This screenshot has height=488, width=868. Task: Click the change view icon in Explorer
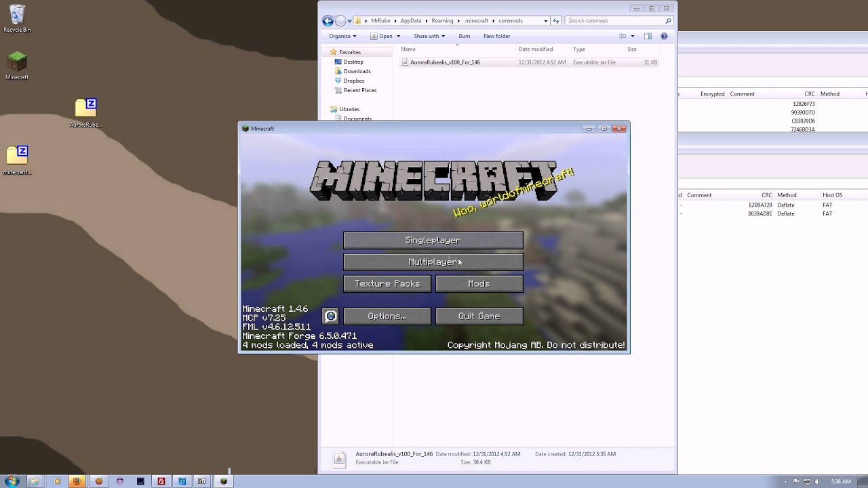pyautogui.click(x=623, y=36)
